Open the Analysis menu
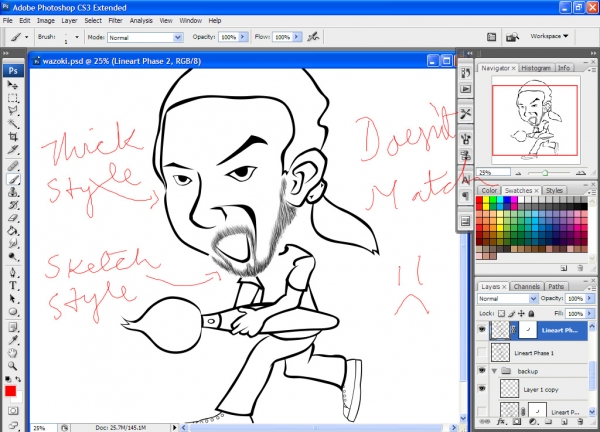 pos(141,21)
